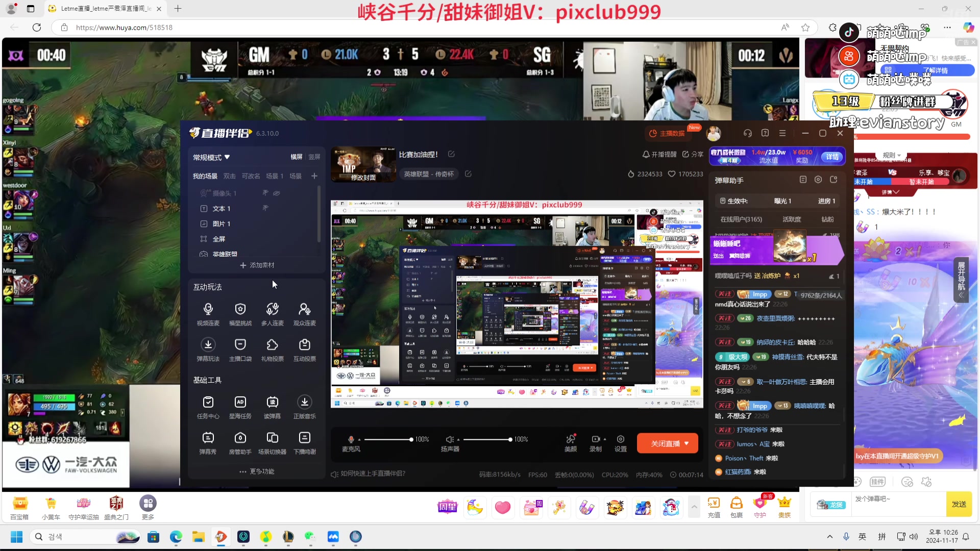Click the help question-mark icon
The width and height of the screenshot is (980, 551).
pos(765,133)
